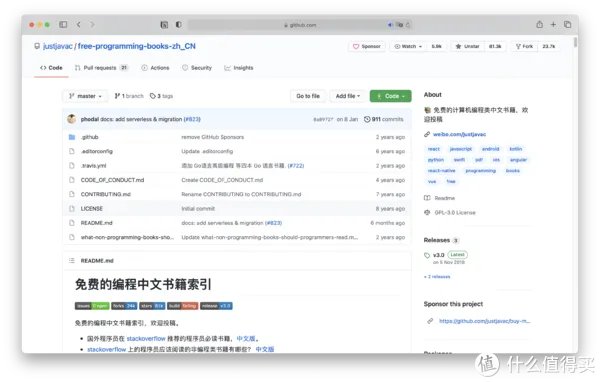Toggle the Safari sidebar icon
The image size is (600, 382).
63,24
